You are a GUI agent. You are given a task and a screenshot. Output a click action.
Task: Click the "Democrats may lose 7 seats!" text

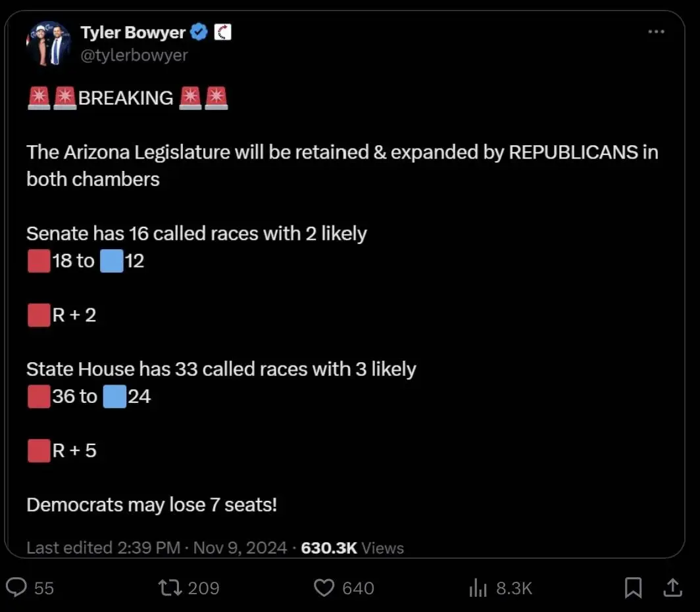pyautogui.click(x=151, y=505)
